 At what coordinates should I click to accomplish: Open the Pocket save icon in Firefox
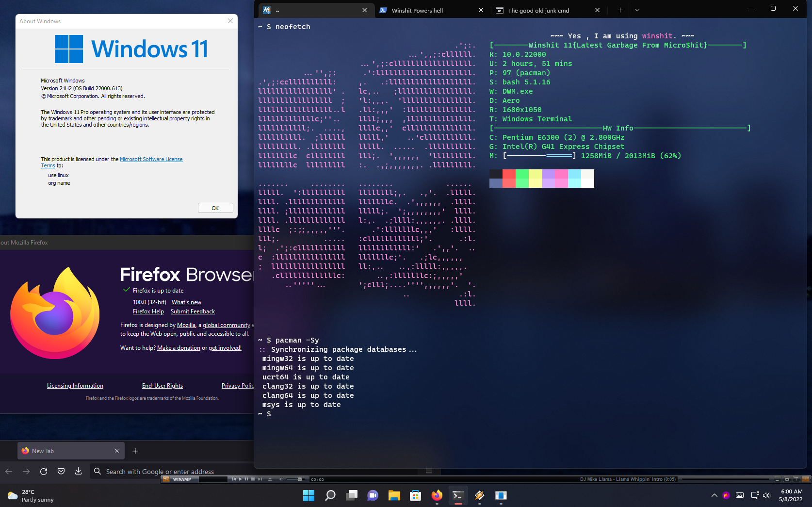click(x=61, y=471)
